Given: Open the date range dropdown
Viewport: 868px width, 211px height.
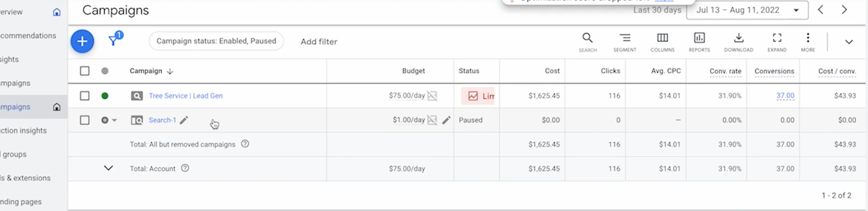Looking at the screenshot, I should (748, 10).
